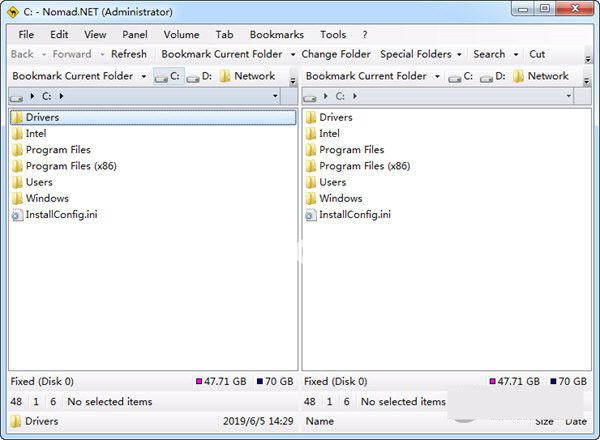
Task: Select Users folder in left panel
Action: click(x=32, y=182)
